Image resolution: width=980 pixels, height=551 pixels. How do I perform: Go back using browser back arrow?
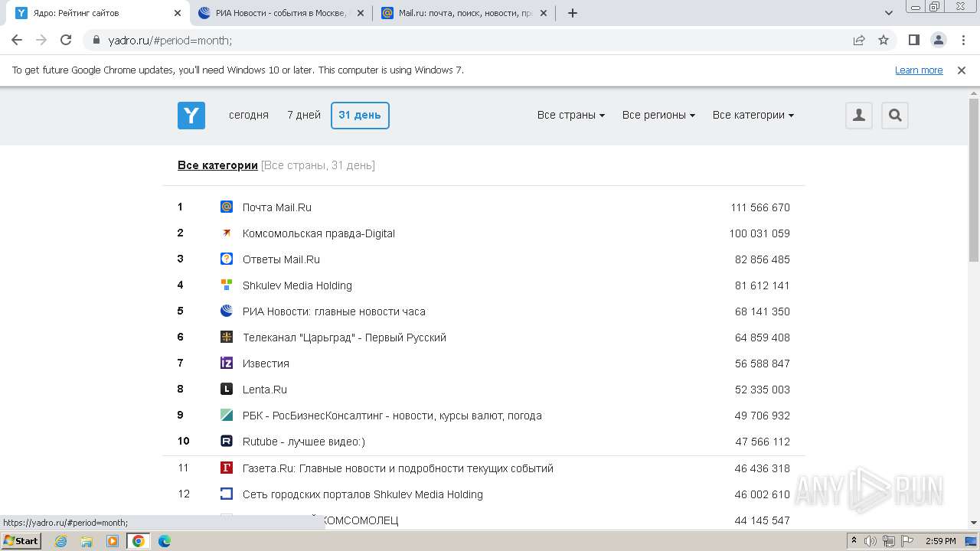(x=17, y=40)
